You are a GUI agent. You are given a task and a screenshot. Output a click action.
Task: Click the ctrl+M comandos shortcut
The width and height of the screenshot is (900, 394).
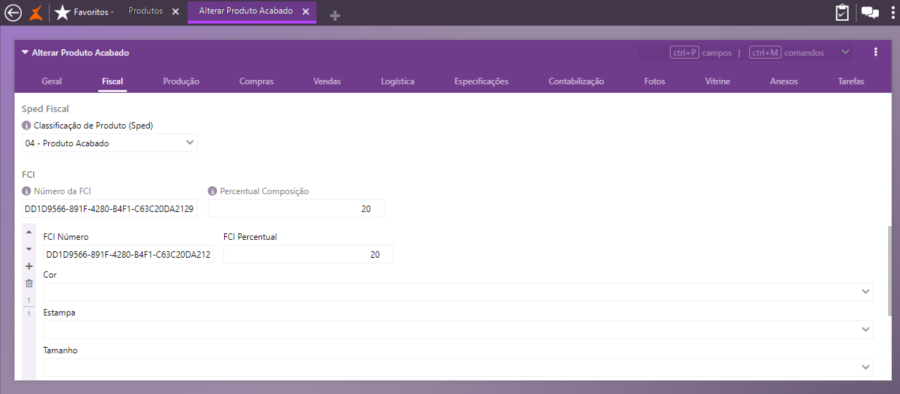coord(786,53)
